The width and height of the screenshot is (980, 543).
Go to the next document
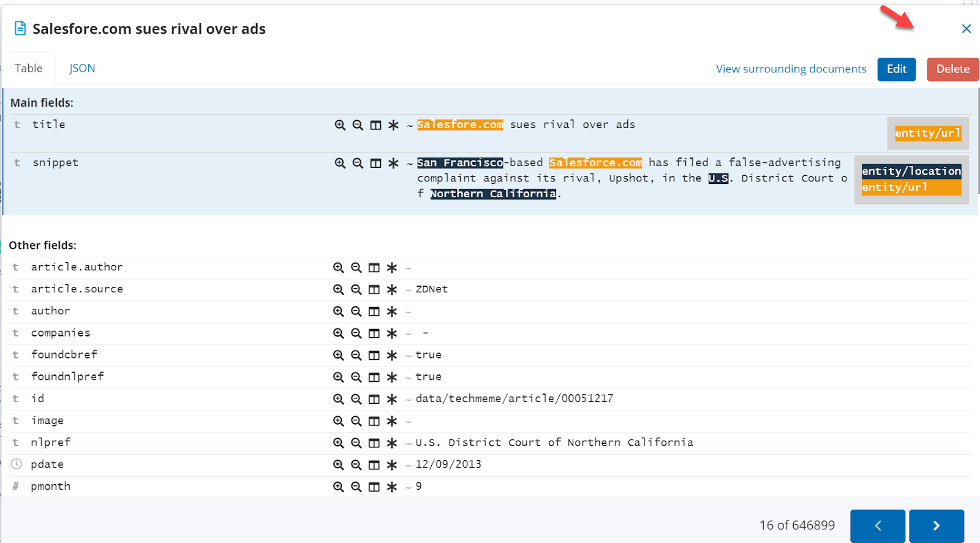pyautogui.click(x=937, y=526)
